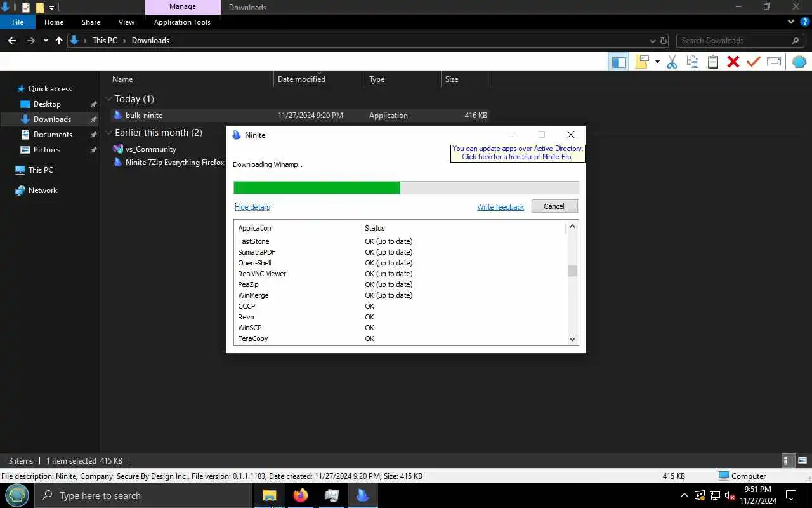Click the new folder icon in the toolbar
812x508 pixels.
pos(643,62)
